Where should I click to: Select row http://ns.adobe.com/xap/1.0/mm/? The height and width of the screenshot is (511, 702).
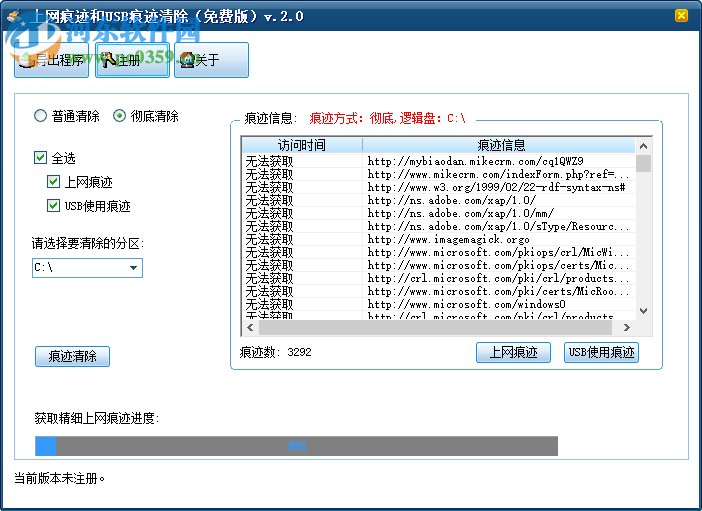coord(438,213)
